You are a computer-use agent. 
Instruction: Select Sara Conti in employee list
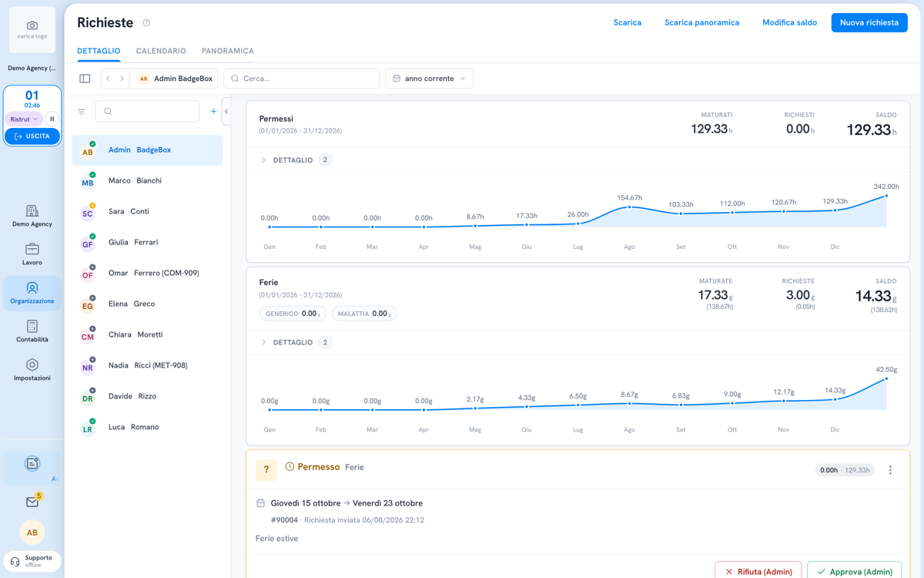pyautogui.click(x=148, y=212)
